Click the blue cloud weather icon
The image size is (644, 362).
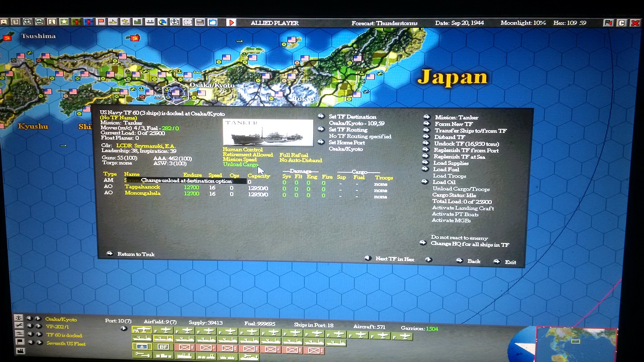pos(213,22)
